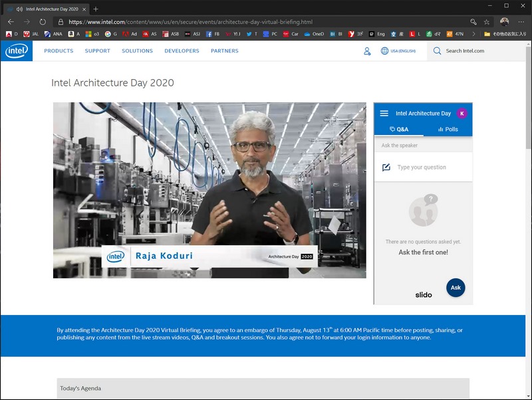Screen dimensions: 532x400
Task: Reload the page with the refresh icon
Action: 43,22
